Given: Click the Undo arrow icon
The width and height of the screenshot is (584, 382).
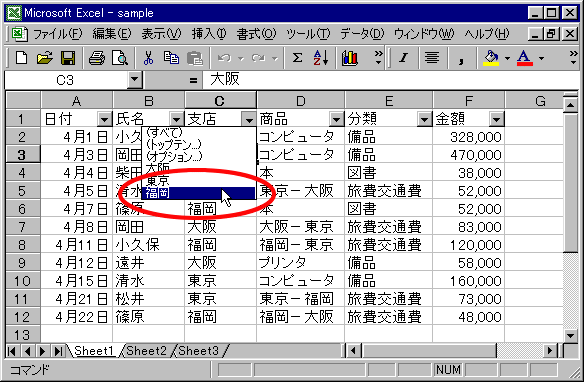Looking at the screenshot, I should [224, 58].
